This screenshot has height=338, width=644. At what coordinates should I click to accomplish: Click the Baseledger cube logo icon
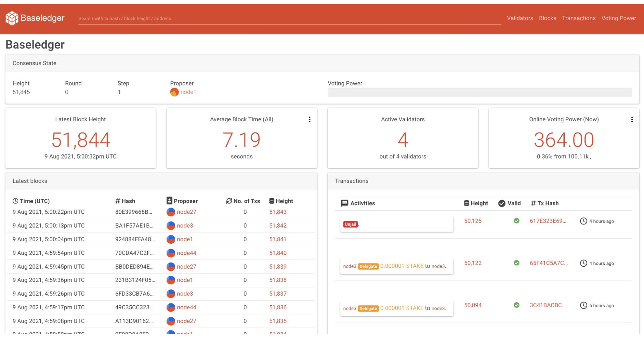[x=12, y=18]
